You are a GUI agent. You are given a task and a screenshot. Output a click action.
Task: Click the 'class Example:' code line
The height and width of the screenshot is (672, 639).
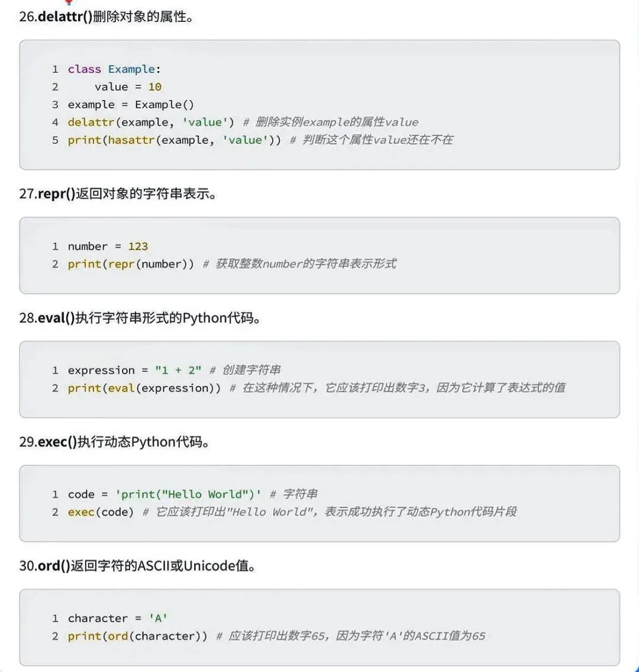(x=114, y=69)
